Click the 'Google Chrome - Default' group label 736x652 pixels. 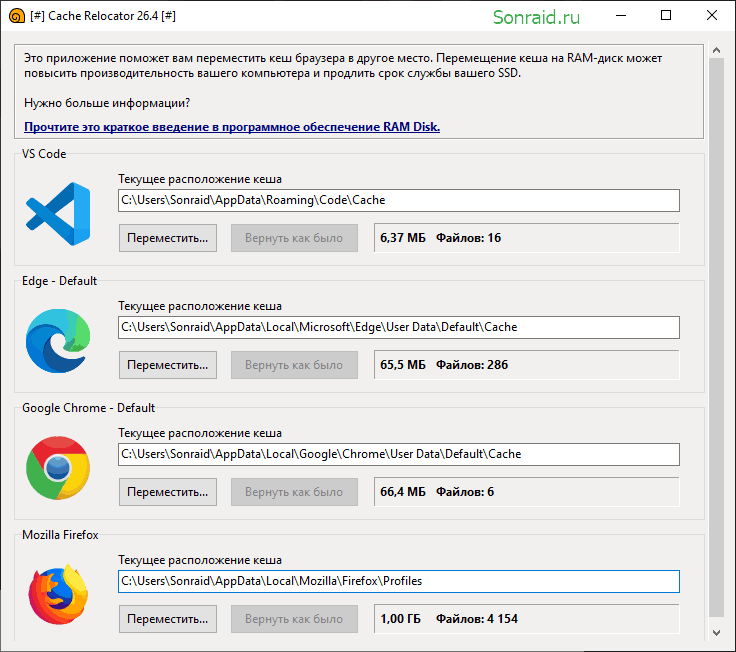click(88, 408)
